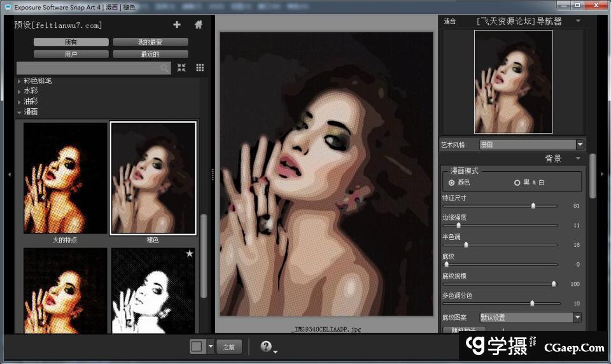Click the plus icon to add preset

tap(177, 25)
